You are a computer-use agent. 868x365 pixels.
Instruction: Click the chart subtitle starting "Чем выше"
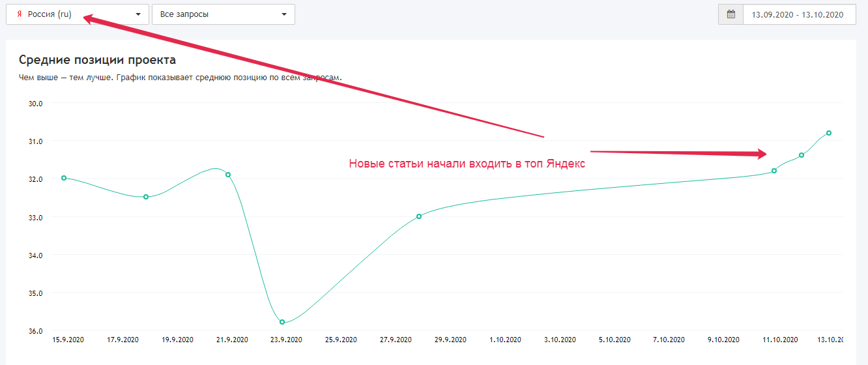click(x=180, y=78)
